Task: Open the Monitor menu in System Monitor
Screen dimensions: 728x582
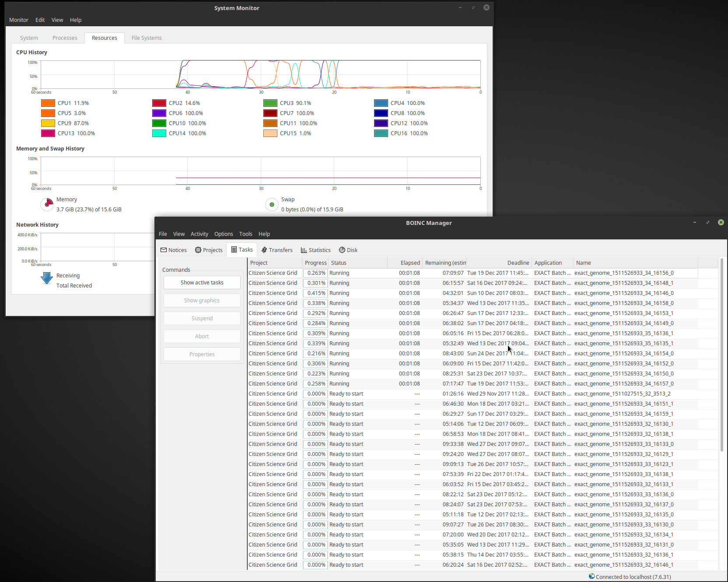Action: tap(19, 20)
